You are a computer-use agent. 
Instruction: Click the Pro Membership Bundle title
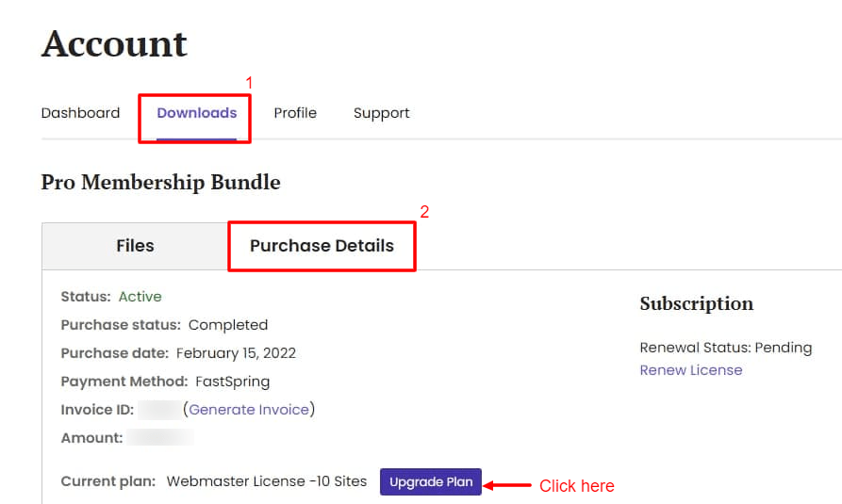tap(160, 183)
